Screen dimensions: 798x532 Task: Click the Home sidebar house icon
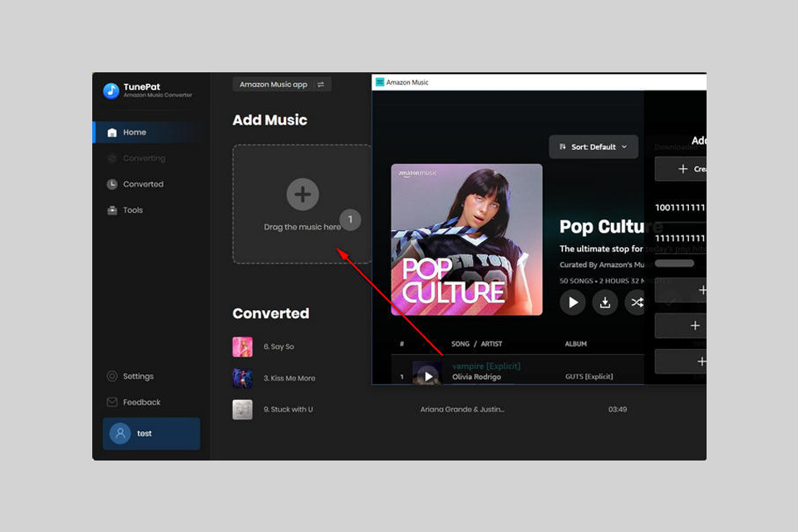[x=112, y=133]
